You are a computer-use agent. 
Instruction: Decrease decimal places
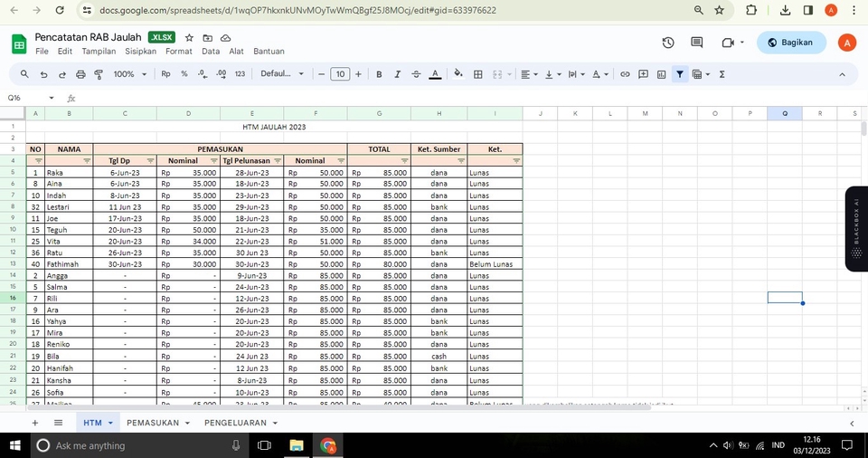click(x=202, y=74)
